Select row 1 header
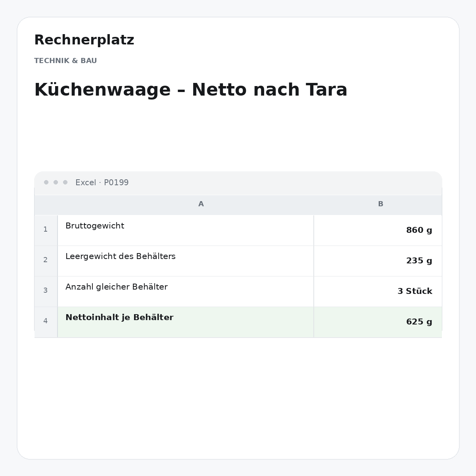The image size is (476, 476). pyautogui.click(x=46, y=230)
